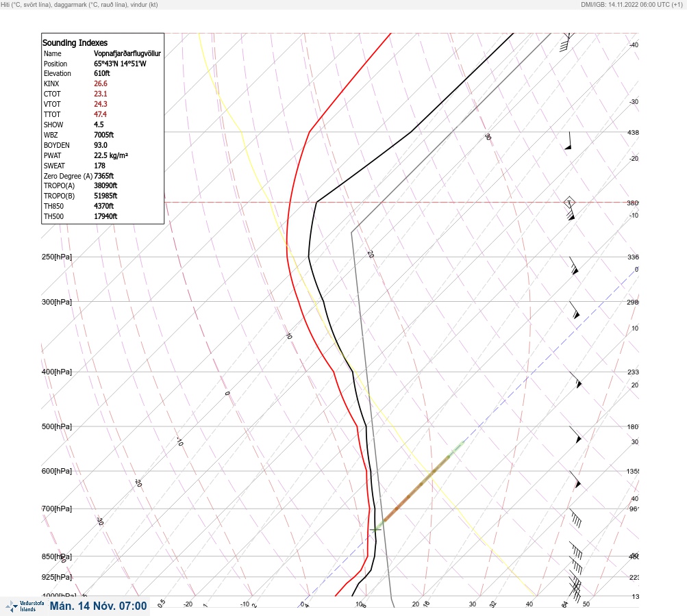
Task: Select the TROPO(A) value 38090ft
Action: [x=105, y=185]
